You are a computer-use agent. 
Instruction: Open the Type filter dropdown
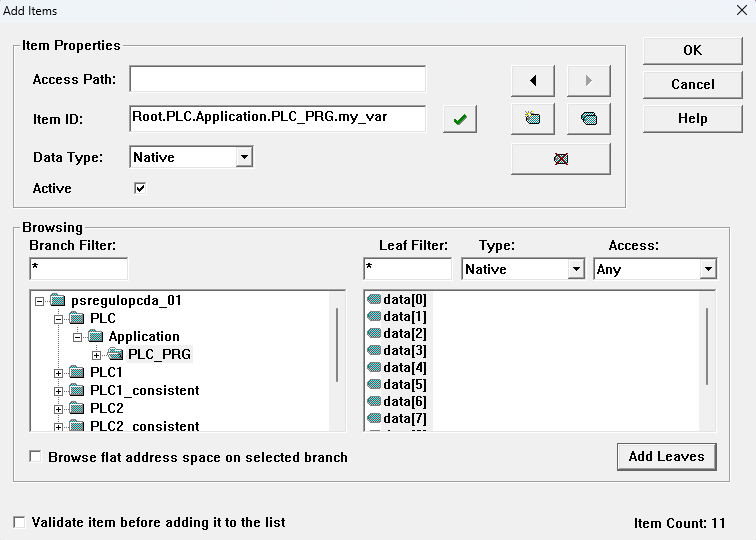pyautogui.click(x=576, y=269)
